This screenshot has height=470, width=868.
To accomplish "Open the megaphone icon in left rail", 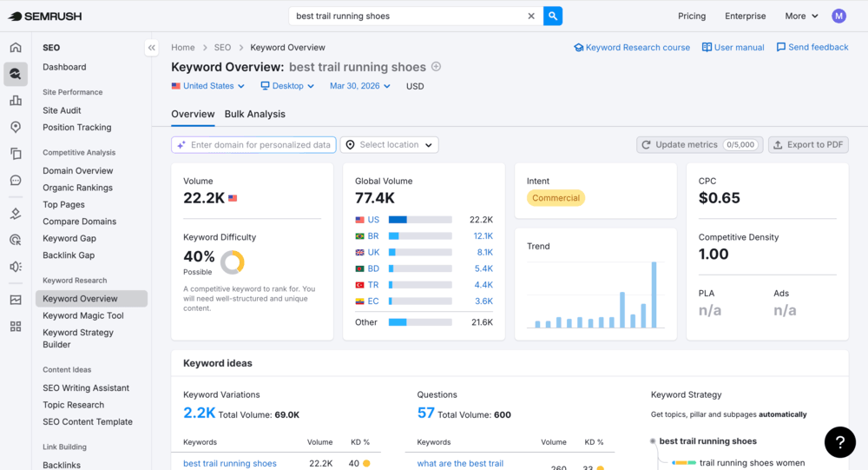I will [16, 267].
